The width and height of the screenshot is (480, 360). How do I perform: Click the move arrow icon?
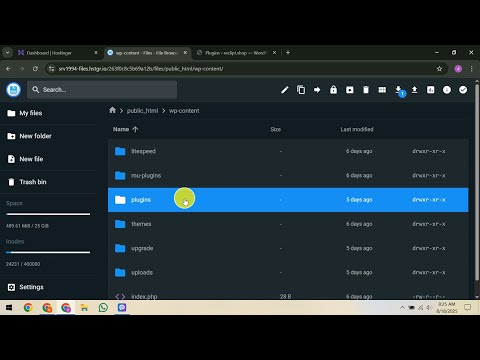pyautogui.click(x=317, y=90)
